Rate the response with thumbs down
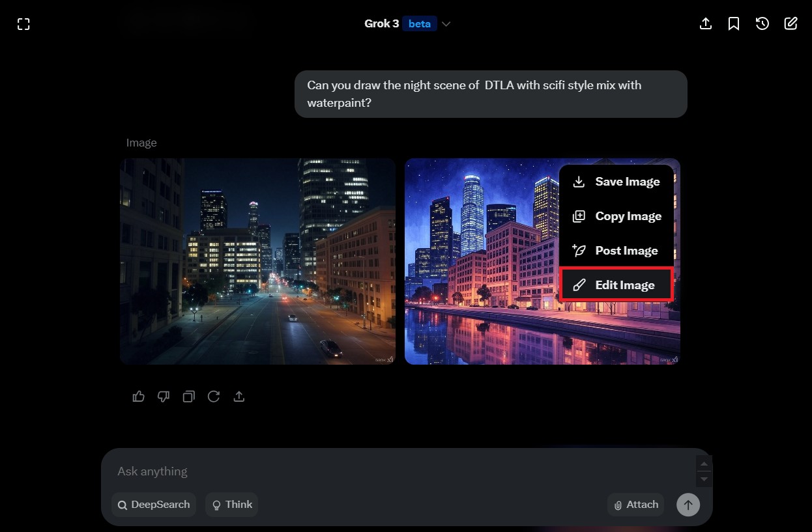 (163, 396)
